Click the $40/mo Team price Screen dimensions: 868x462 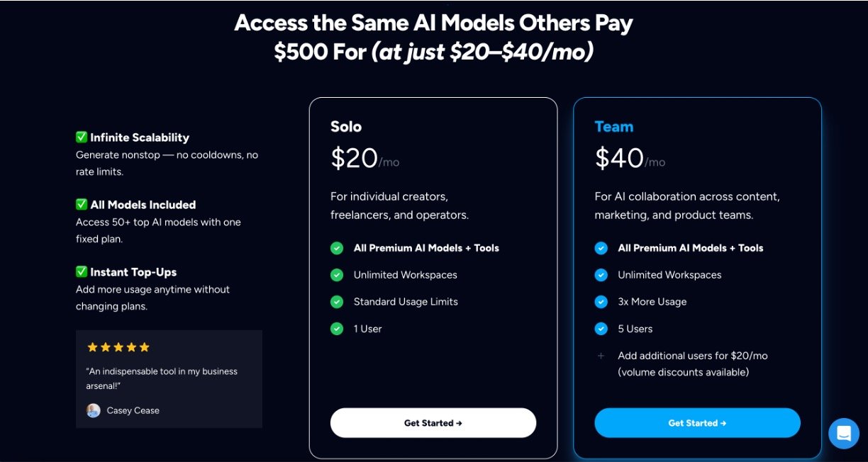630,158
